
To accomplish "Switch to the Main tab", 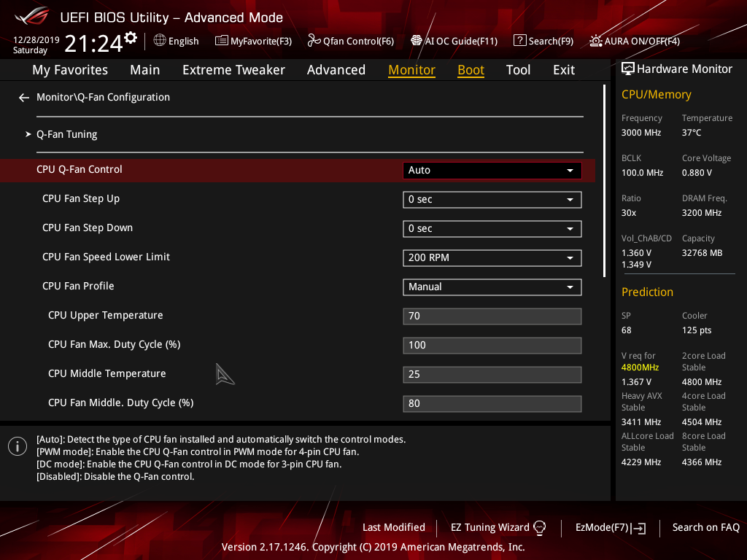I will coord(145,70).
